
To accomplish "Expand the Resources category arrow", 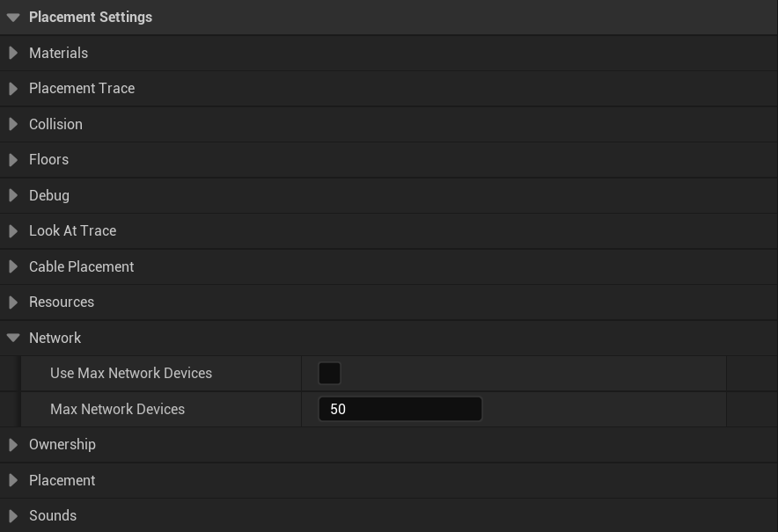I will [13, 302].
